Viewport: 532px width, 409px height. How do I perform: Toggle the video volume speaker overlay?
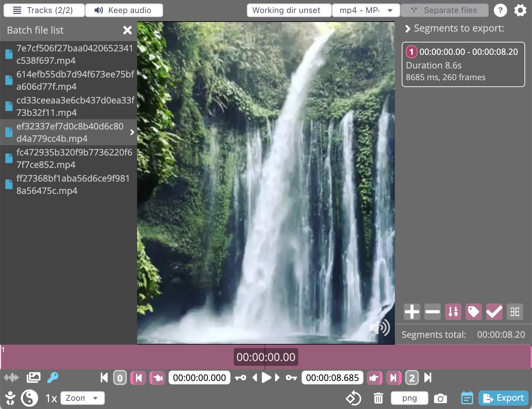coord(380,327)
